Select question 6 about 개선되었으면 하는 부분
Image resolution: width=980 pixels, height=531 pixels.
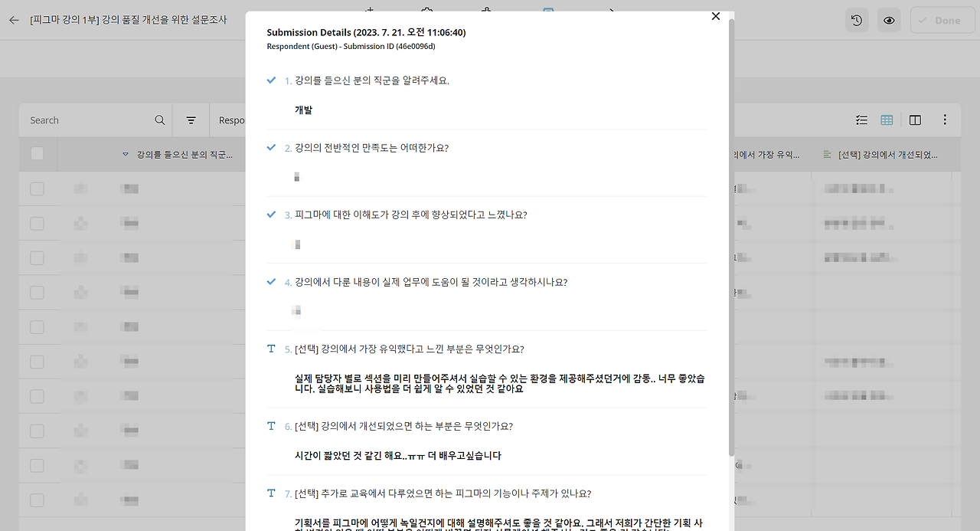[x=403, y=426]
